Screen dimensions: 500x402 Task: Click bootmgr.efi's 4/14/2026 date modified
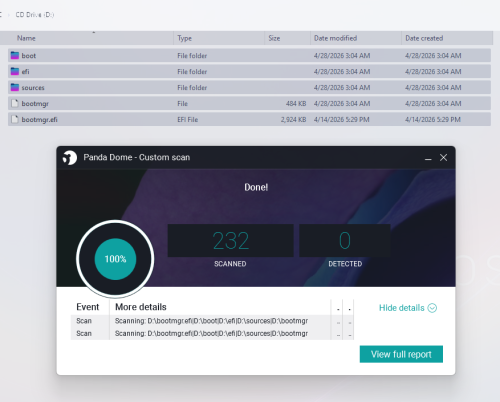coord(341,120)
